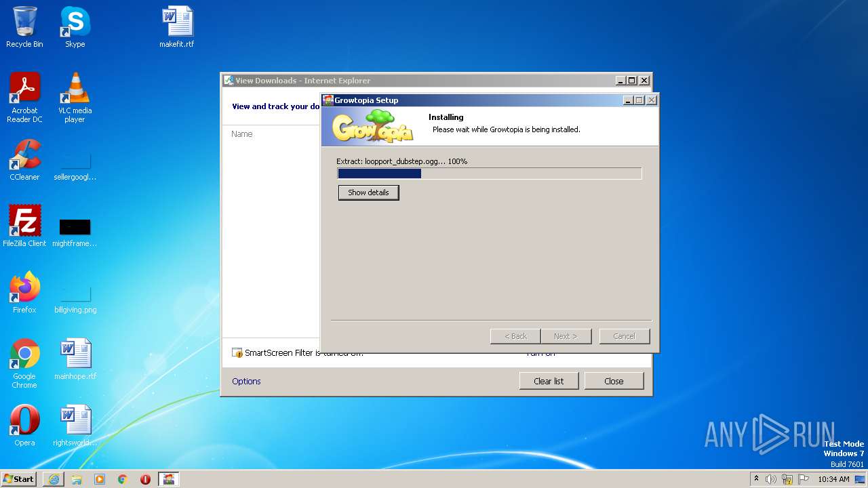Open Windows Explorer folder in taskbar
The image size is (868, 488).
[77, 479]
